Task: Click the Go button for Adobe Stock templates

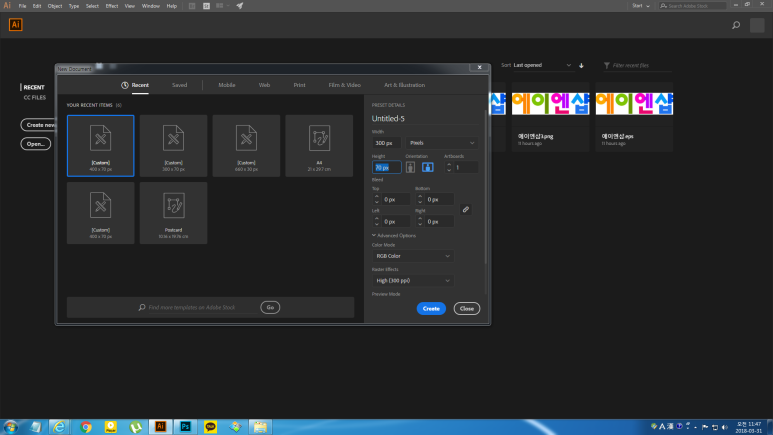Action: click(x=270, y=307)
